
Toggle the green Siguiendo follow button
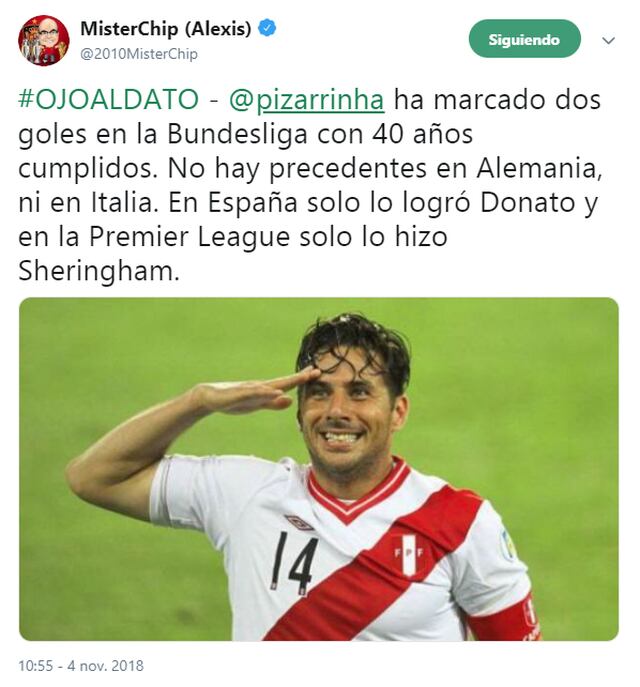pos(524,39)
